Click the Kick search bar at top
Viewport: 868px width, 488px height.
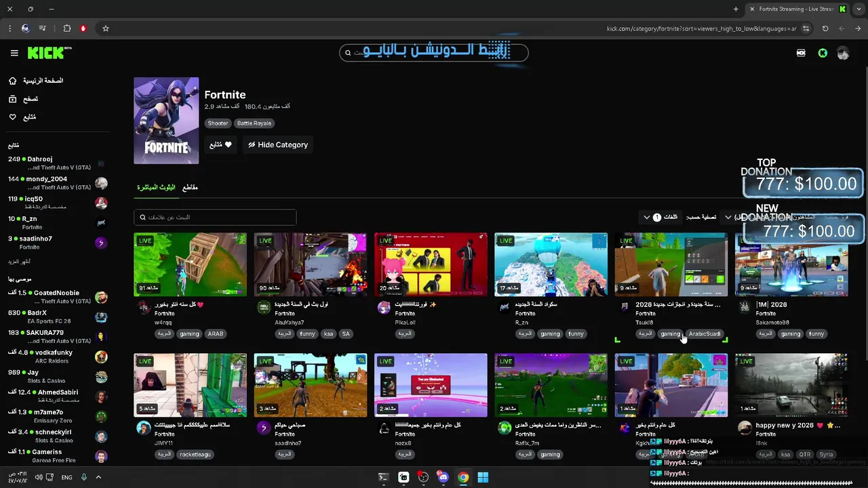click(x=434, y=53)
